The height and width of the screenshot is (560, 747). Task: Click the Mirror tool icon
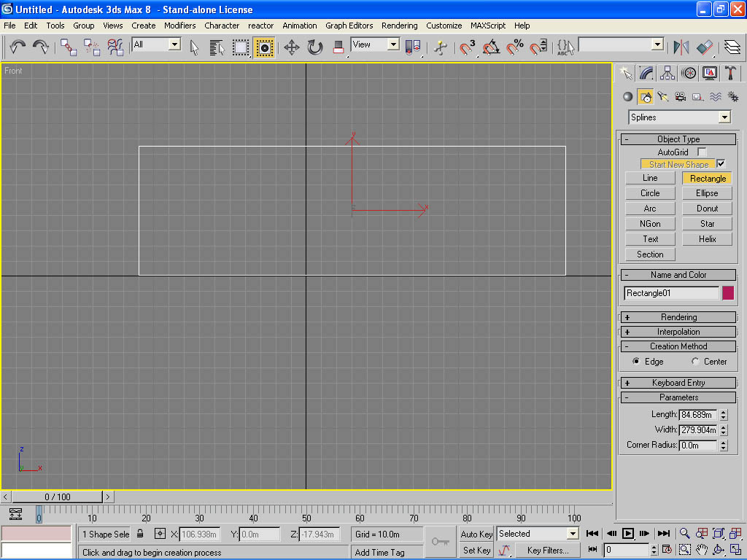pos(681,47)
